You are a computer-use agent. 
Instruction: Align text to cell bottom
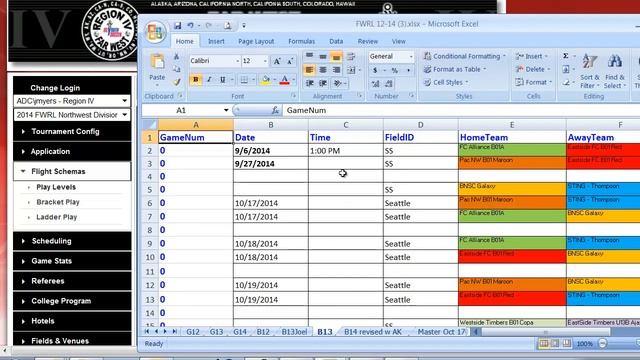[x=336, y=57]
